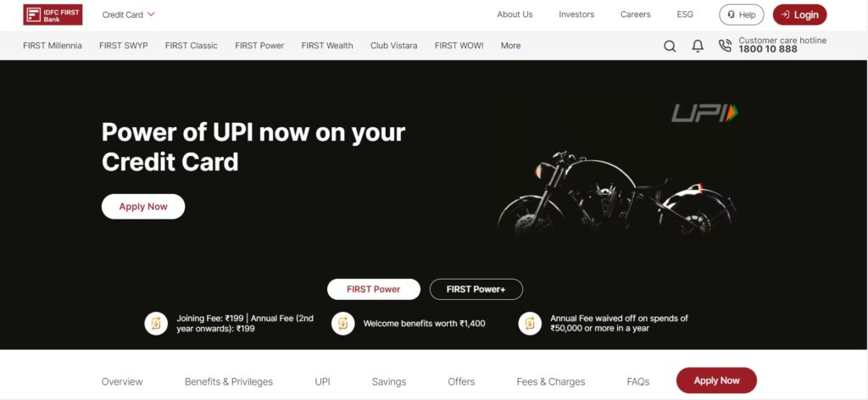Viewport: 868px width, 400px height.
Task: Open the Club Vistara card link
Action: click(393, 46)
